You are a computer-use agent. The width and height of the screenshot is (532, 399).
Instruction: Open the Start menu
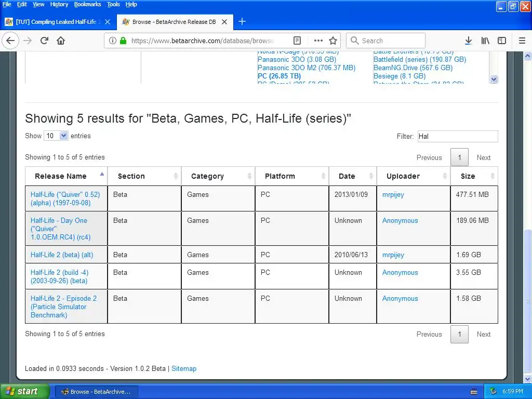coord(24,392)
